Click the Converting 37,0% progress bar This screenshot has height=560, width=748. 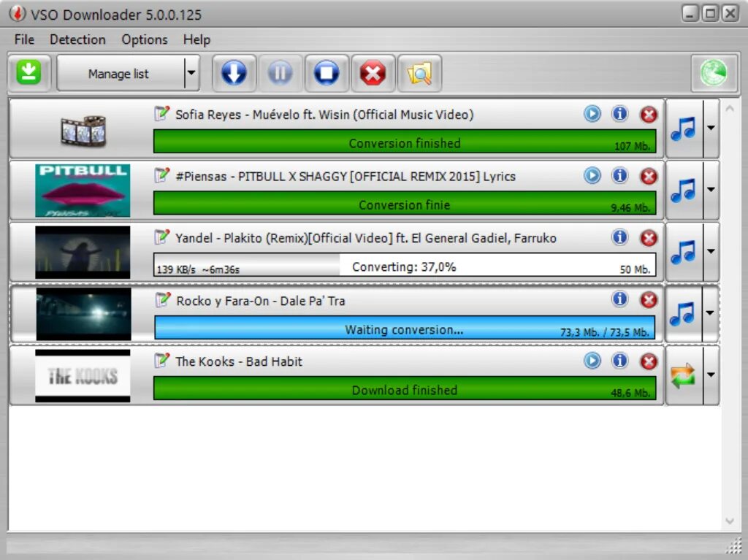click(x=405, y=265)
